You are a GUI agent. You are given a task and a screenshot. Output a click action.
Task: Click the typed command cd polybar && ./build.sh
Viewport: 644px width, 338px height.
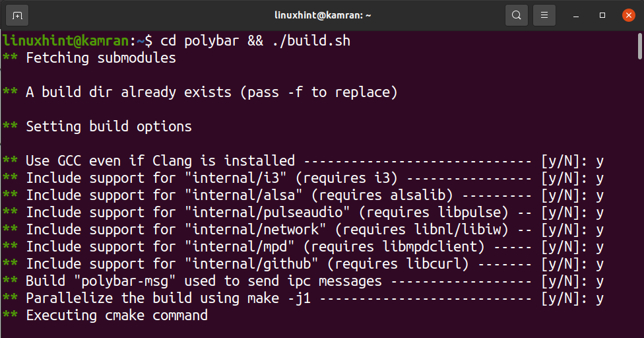(255, 41)
